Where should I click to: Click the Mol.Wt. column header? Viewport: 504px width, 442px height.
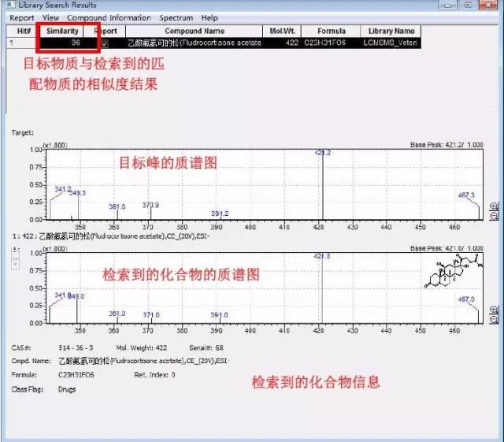281,31
